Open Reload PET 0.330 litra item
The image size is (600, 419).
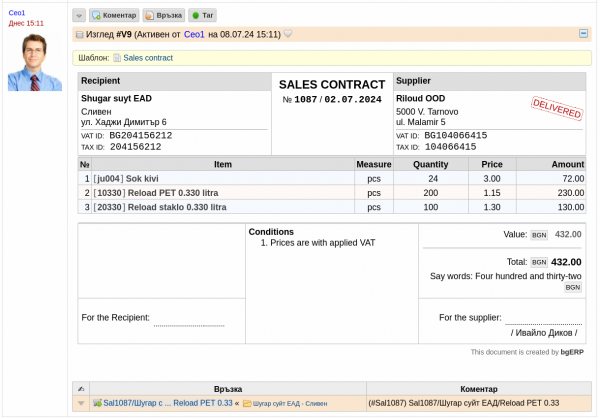(x=176, y=192)
